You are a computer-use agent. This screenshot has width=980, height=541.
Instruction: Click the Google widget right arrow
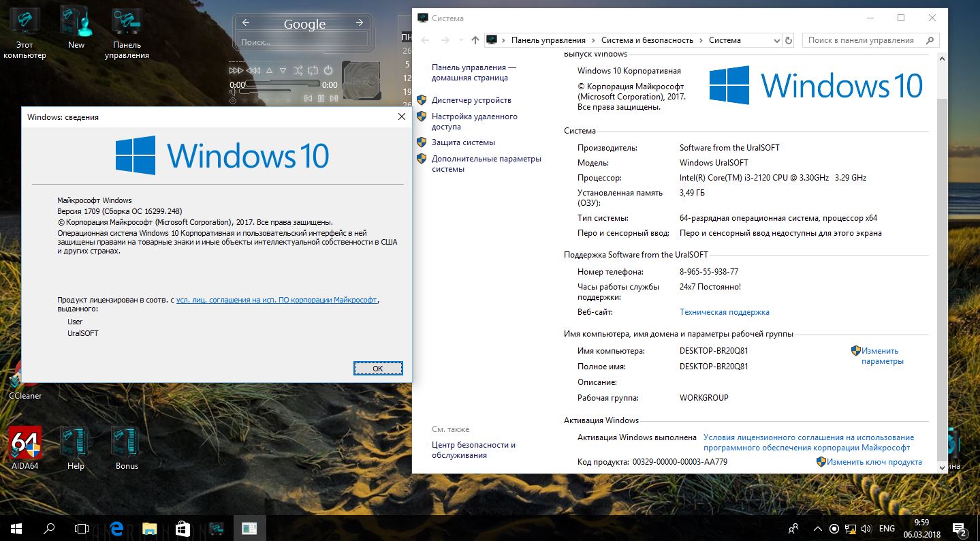[360, 23]
